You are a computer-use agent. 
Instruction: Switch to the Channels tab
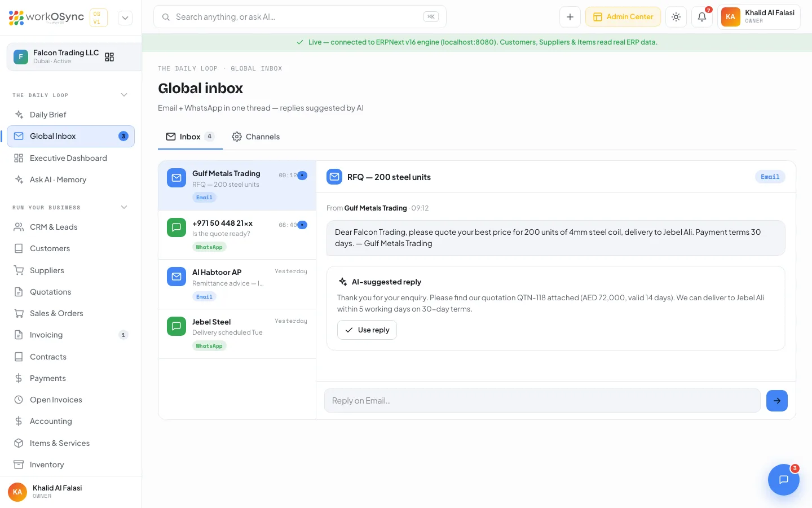(x=256, y=137)
